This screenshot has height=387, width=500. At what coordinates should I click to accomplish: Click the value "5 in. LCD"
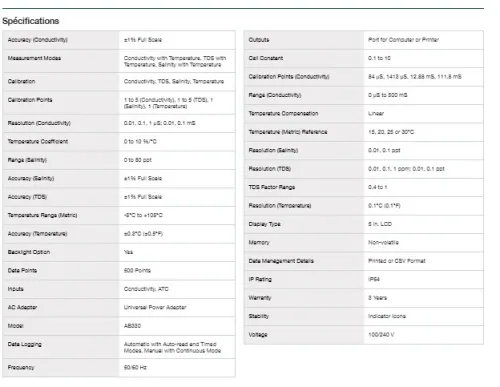point(380,224)
